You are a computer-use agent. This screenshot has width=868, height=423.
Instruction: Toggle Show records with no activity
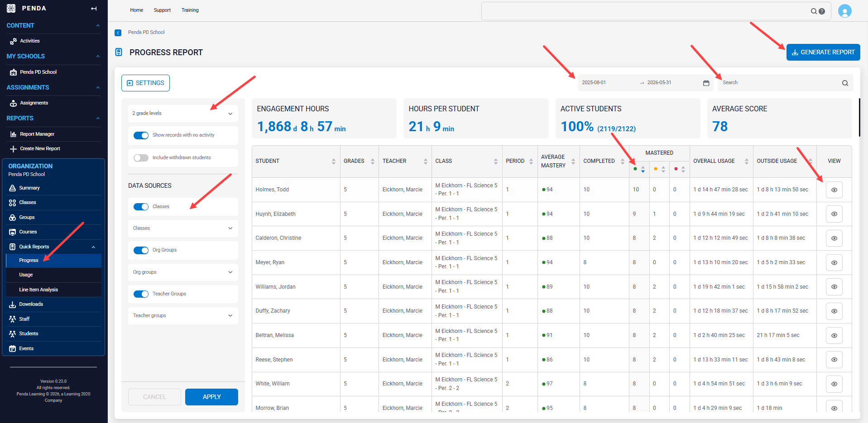click(x=141, y=135)
